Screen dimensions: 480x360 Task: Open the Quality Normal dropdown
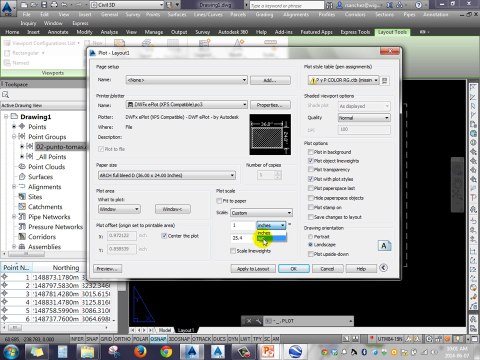(x=364, y=118)
